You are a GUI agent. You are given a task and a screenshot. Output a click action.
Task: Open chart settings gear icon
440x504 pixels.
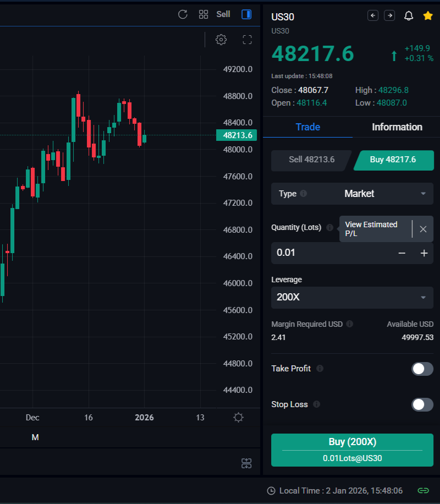tap(221, 40)
